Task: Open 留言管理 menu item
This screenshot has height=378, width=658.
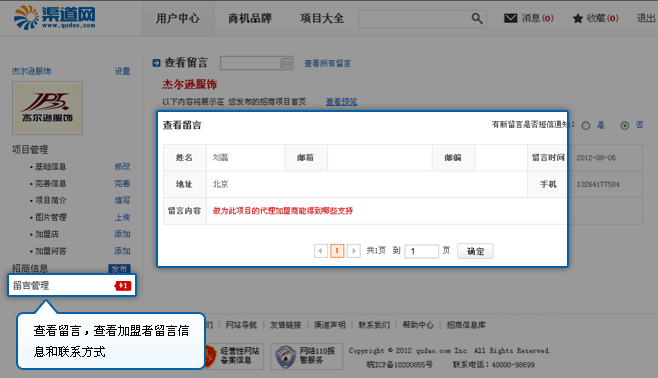Action: pos(72,285)
